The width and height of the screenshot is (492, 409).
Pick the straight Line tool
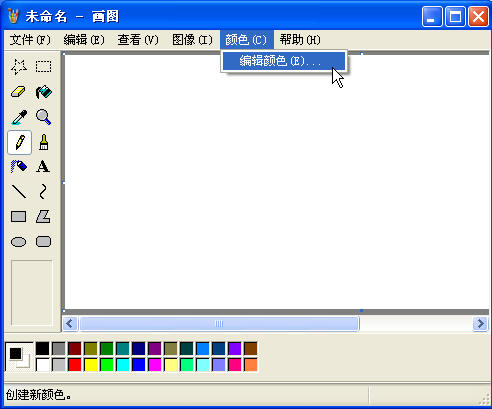pyautogui.click(x=19, y=192)
